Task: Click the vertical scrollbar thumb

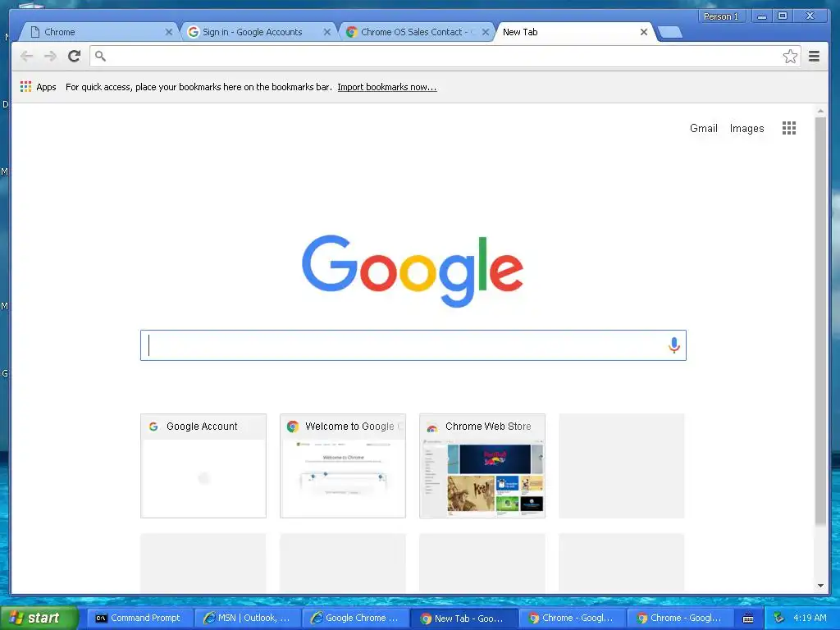Action: 820,321
